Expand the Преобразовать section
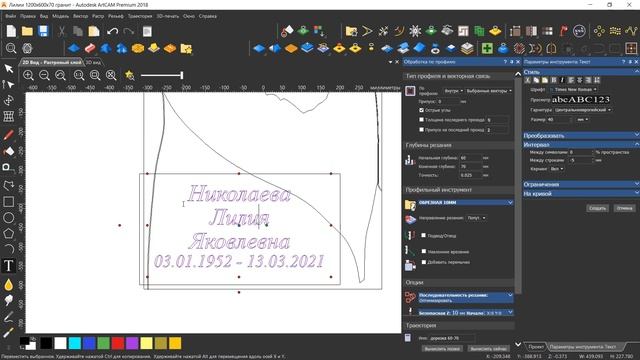 coord(581,135)
